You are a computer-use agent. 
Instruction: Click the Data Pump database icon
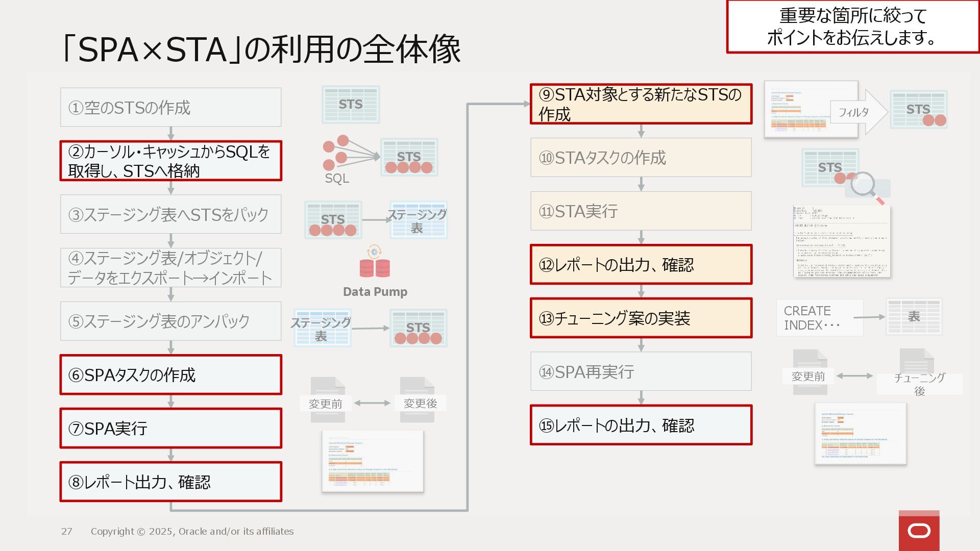pos(375,267)
